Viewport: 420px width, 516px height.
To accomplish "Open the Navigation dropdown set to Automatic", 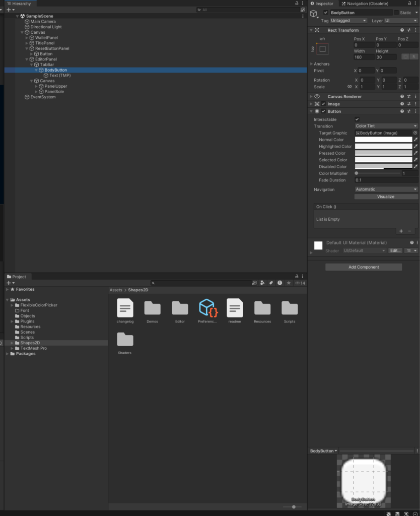I will [386, 189].
